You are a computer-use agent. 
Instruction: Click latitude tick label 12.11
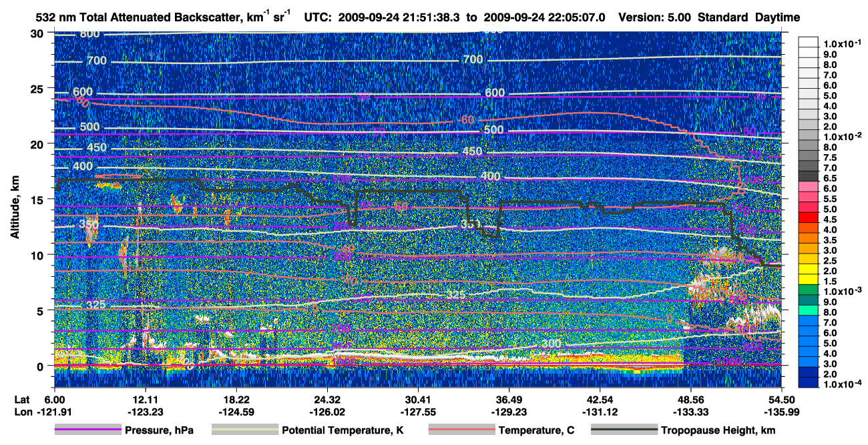145,398
